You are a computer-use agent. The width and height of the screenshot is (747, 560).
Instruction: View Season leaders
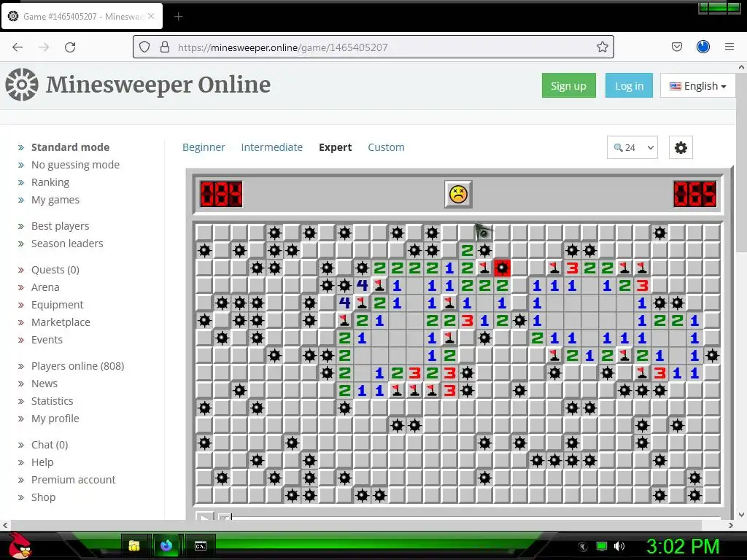coord(67,244)
